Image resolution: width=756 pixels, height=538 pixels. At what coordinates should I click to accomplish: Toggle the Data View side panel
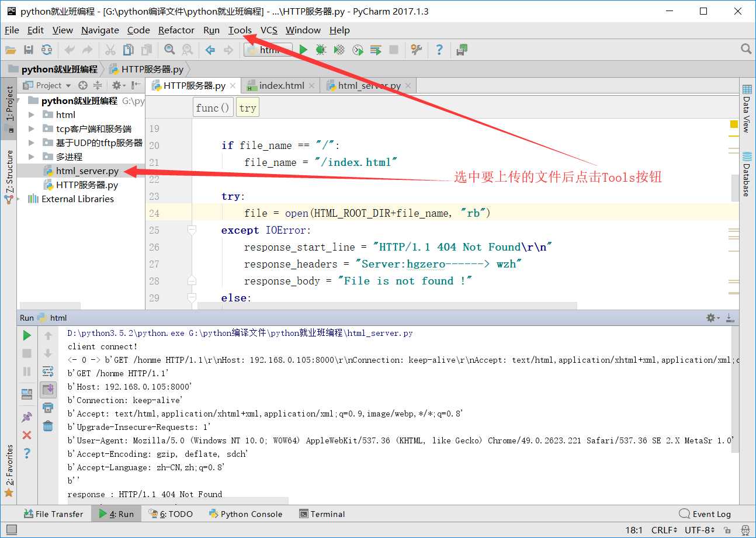(747, 108)
